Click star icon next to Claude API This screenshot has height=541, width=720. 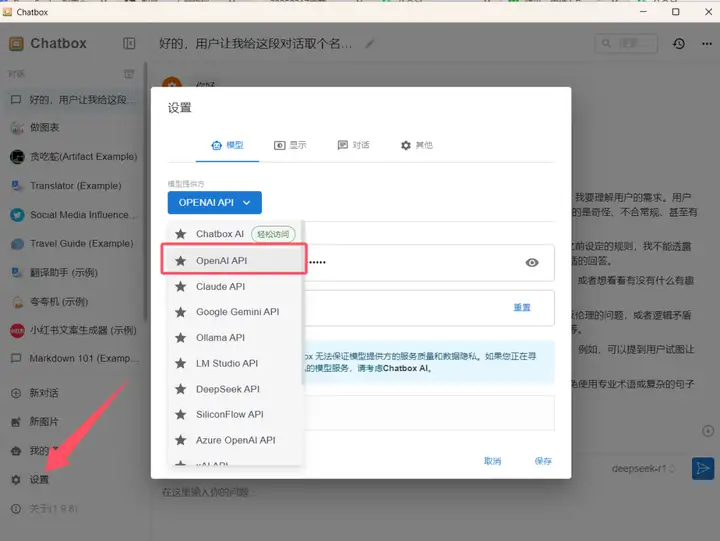[181, 287]
